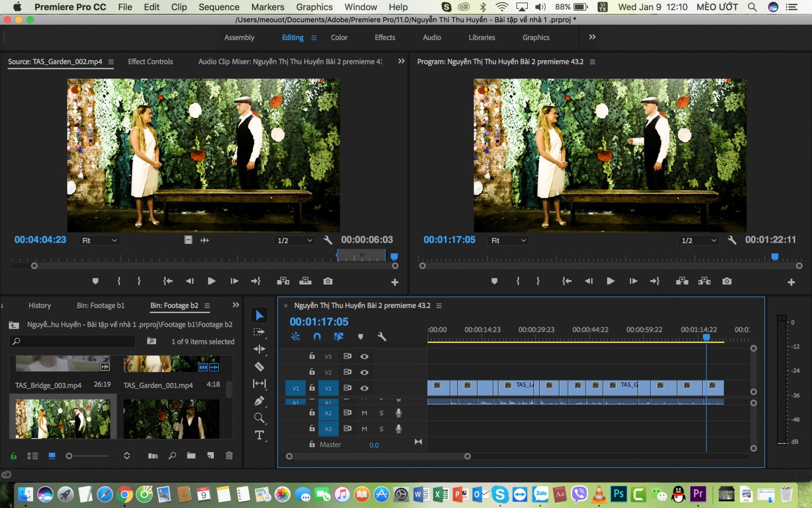
Task: Open Program monitor settings wrench
Action: tap(732, 240)
